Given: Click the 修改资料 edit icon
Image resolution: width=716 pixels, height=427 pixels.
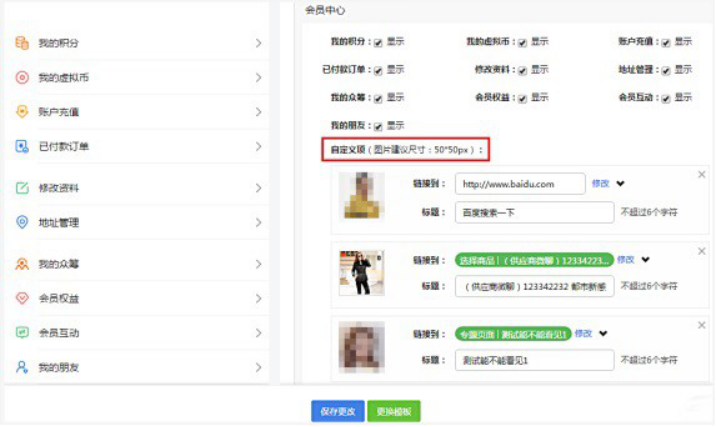Looking at the screenshot, I should point(21,188).
